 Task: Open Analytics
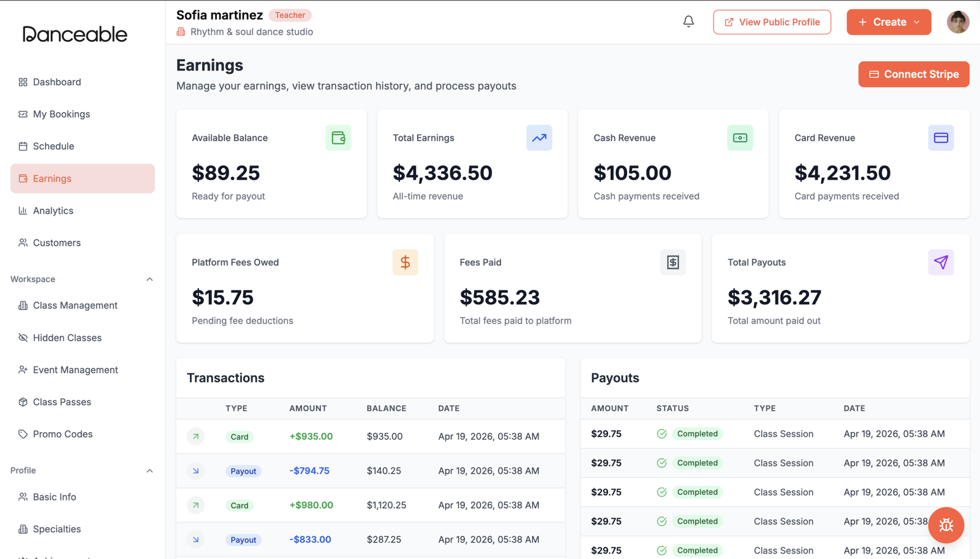click(x=82, y=211)
